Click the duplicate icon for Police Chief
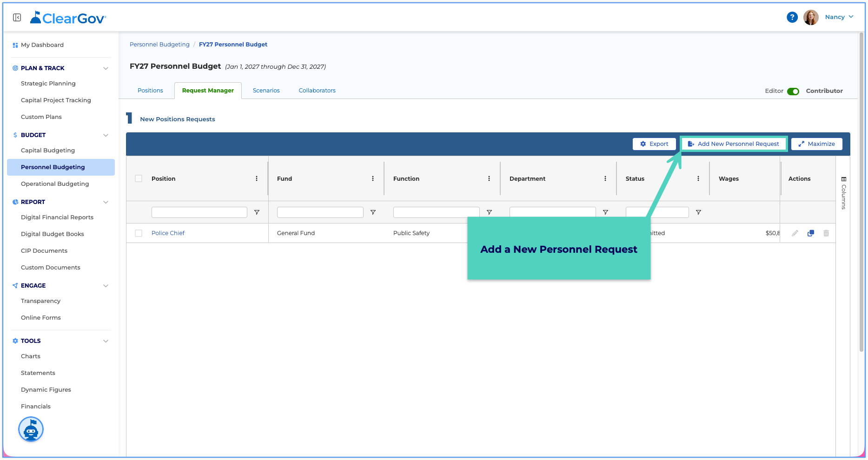This screenshot has width=868, height=460. [x=811, y=233]
